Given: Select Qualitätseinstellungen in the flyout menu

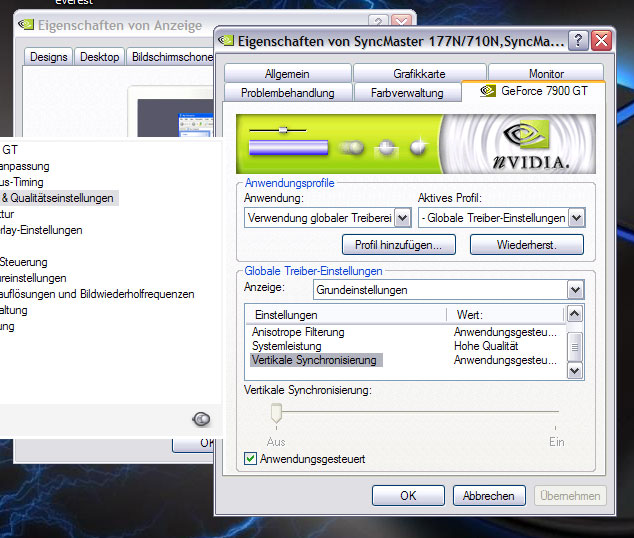Looking at the screenshot, I should (x=59, y=198).
